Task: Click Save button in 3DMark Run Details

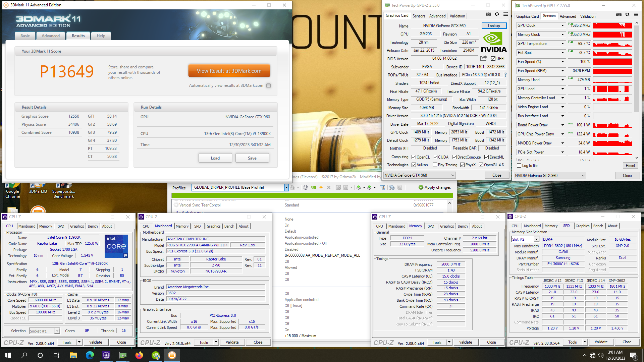Action: click(252, 158)
